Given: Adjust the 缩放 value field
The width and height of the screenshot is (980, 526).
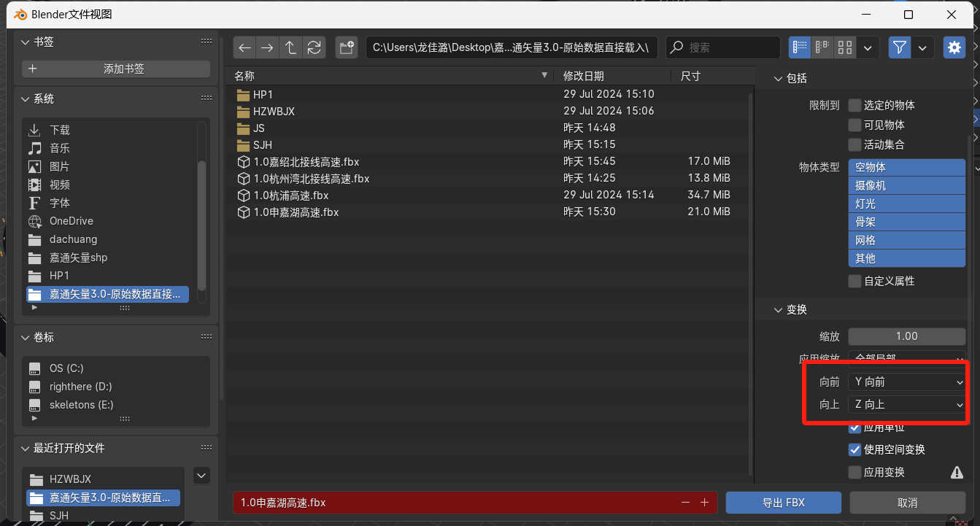Looking at the screenshot, I should (906, 336).
